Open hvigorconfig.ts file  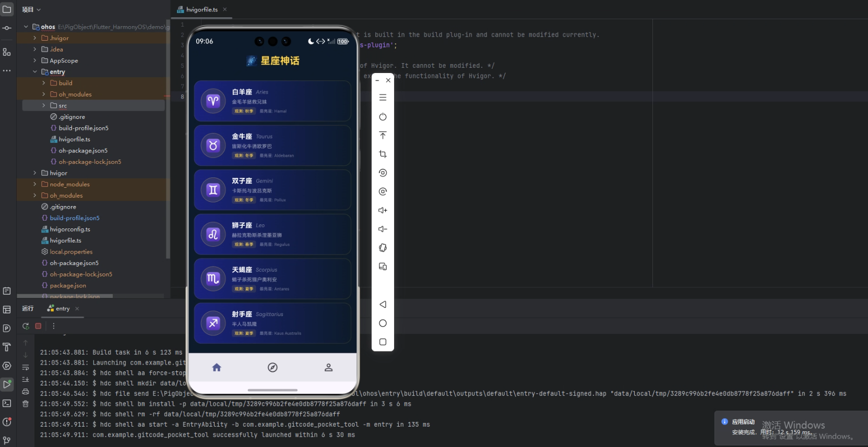[70, 229]
